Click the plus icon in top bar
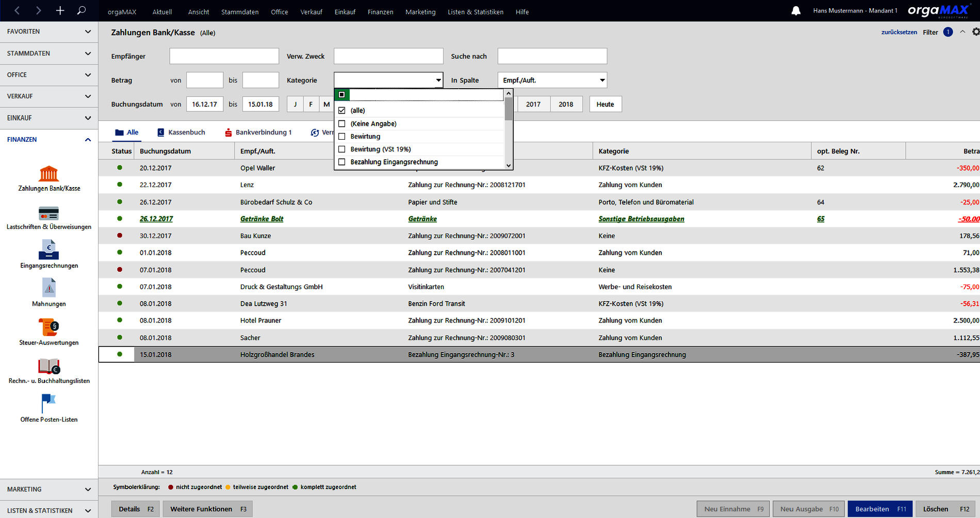 pyautogui.click(x=60, y=11)
